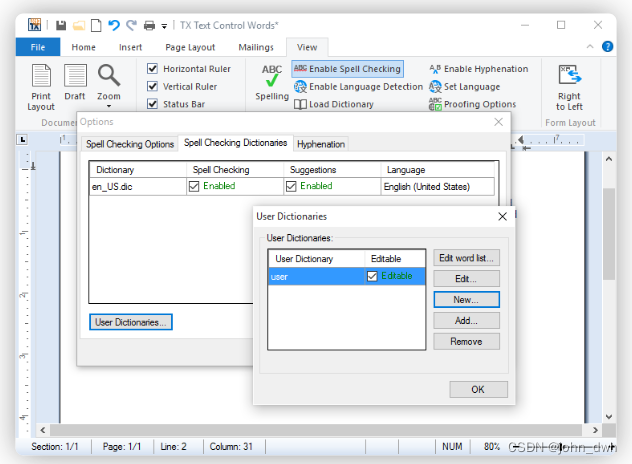The height and width of the screenshot is (464, 632).
Task: Open the Help question mark icon
Action: coord(607,47)
